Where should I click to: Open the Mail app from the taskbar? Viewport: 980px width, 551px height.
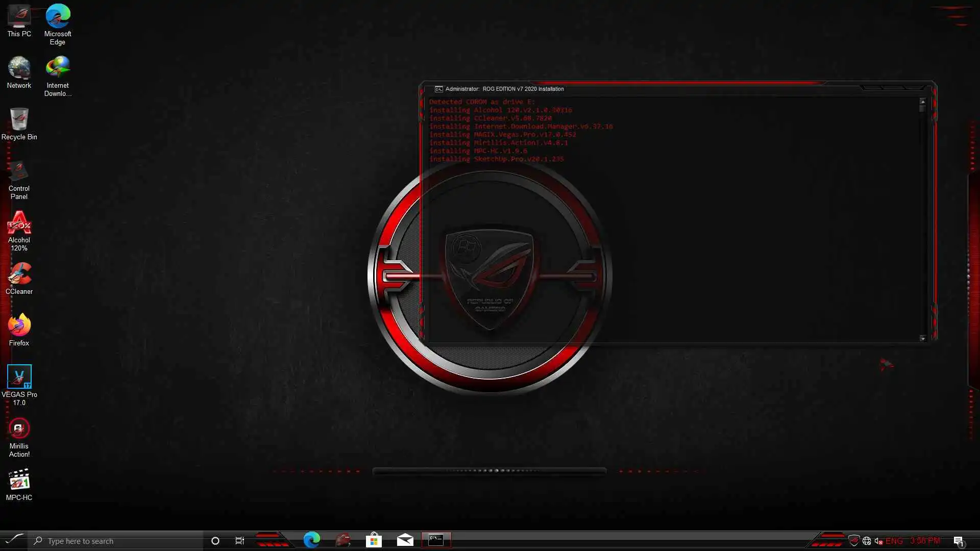(x=405, y=540)
